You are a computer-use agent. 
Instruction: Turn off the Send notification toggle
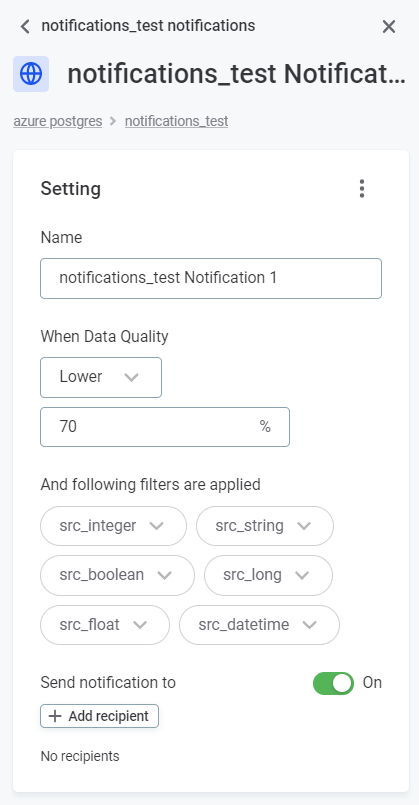[x=333, y=683]
